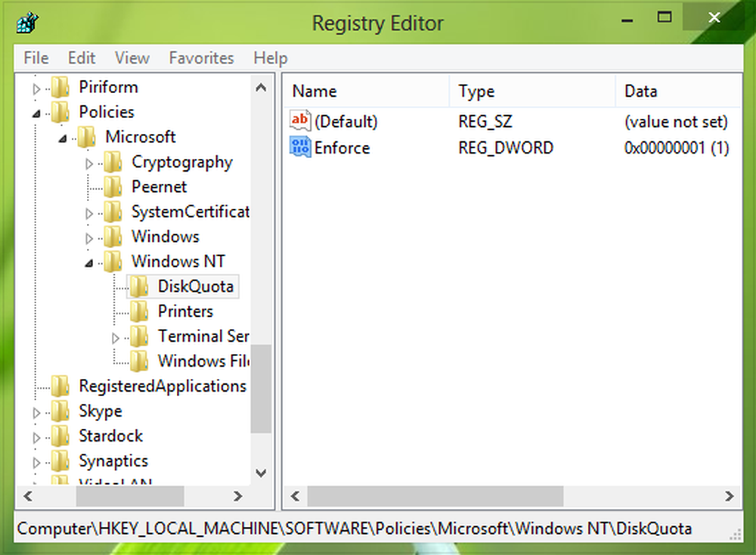Close the Registry Editor window
This screenshot has height=555, width=756.
point(714,18)
